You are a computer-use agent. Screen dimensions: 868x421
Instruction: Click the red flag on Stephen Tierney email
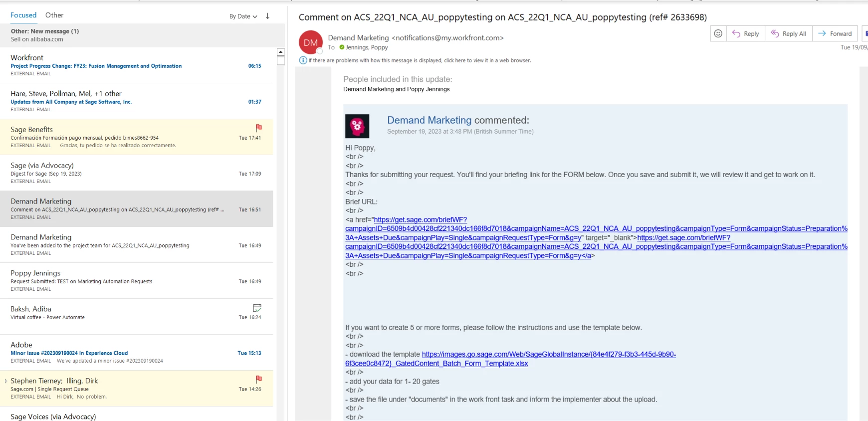coord(258,380)
